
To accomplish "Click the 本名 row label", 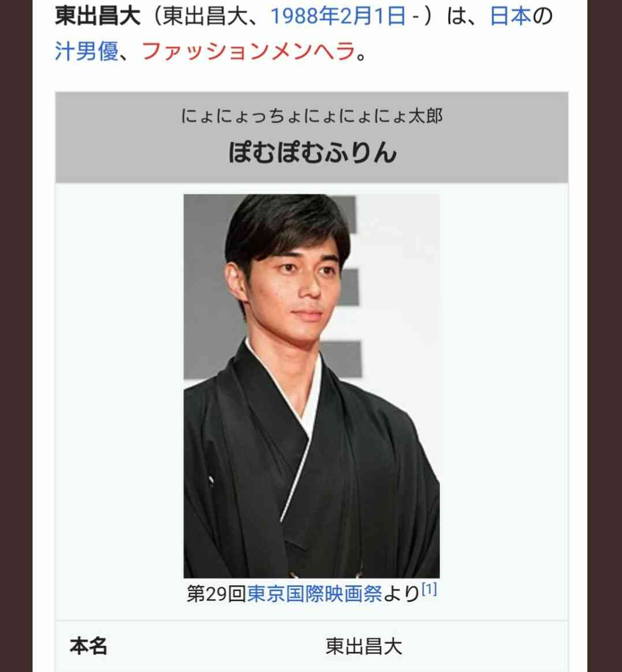I will pyautogui.click(x=88, y=645).
